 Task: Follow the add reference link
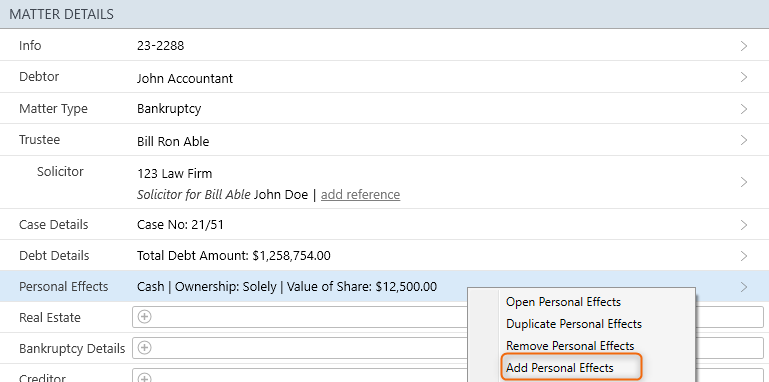pyautogui.click(x=360, y=195)
